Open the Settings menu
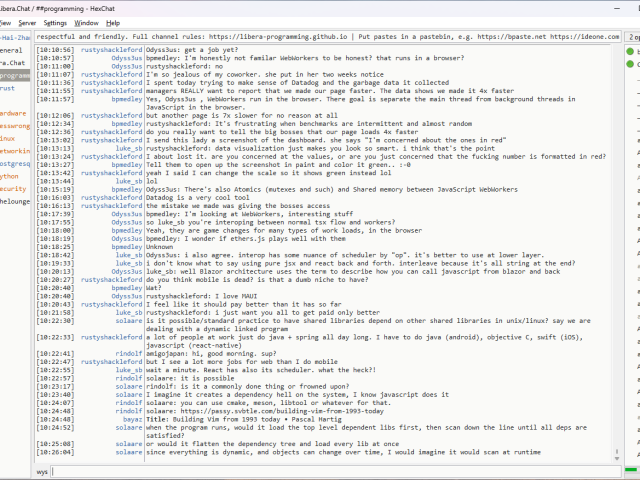 coord(55,22)
